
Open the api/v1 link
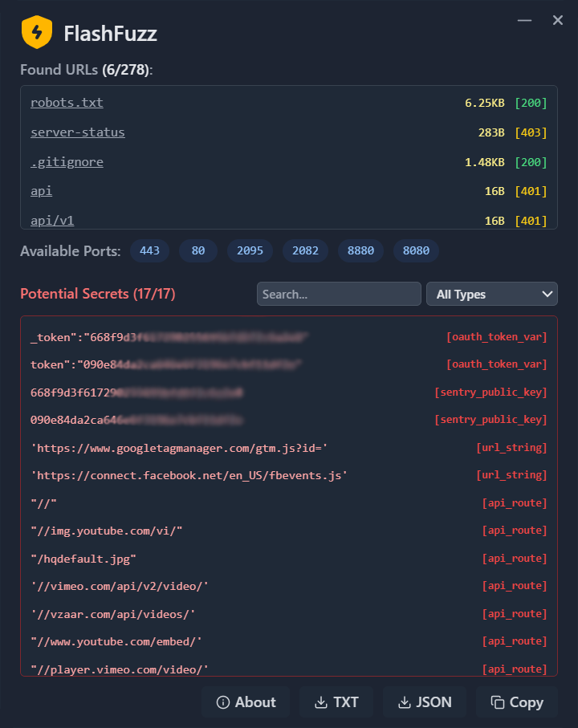pos(52,221)
